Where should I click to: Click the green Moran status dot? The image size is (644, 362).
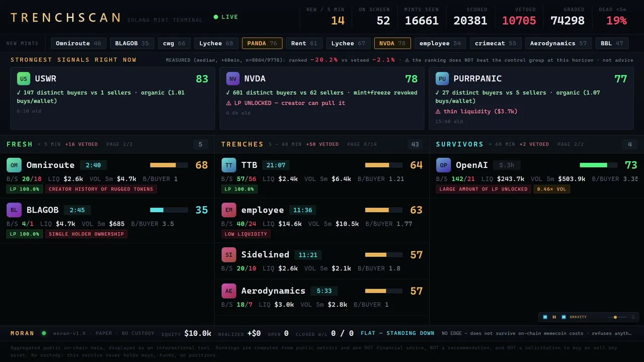point(44,333)
